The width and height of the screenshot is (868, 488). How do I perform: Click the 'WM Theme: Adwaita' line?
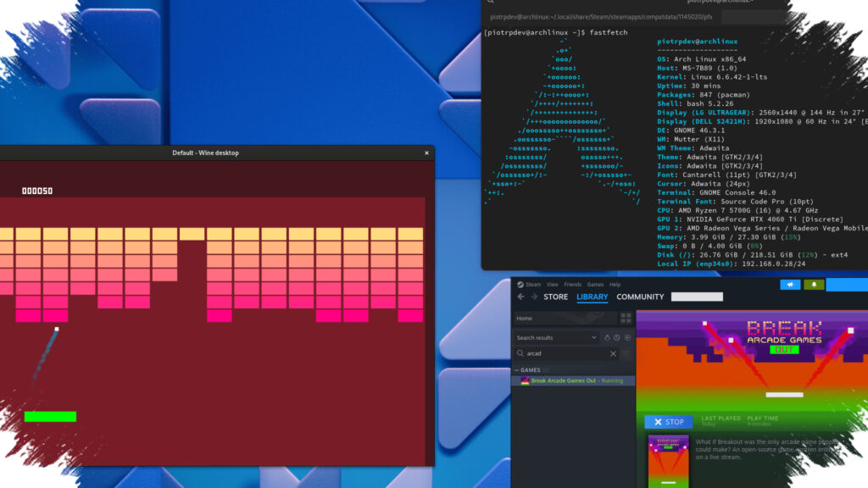coord(693,147)
